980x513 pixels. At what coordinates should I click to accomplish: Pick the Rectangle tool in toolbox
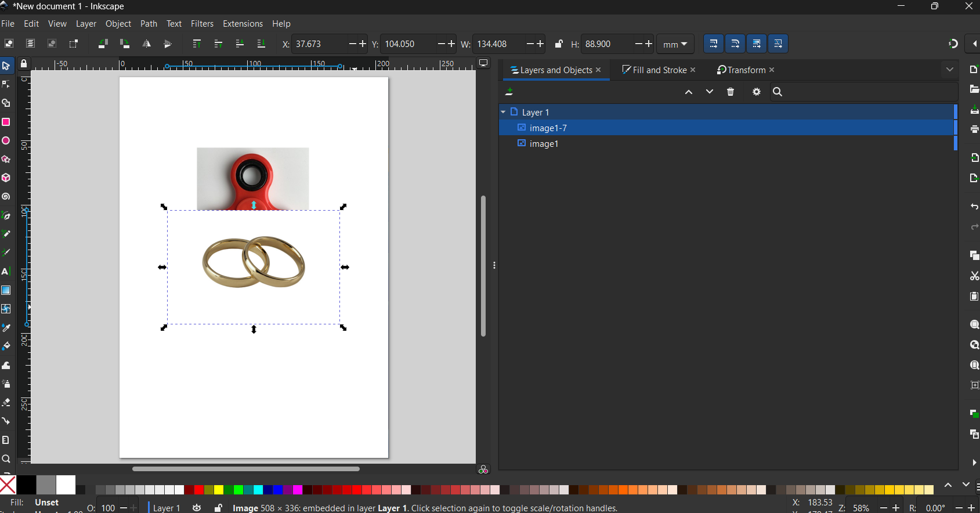pos(6,122)
